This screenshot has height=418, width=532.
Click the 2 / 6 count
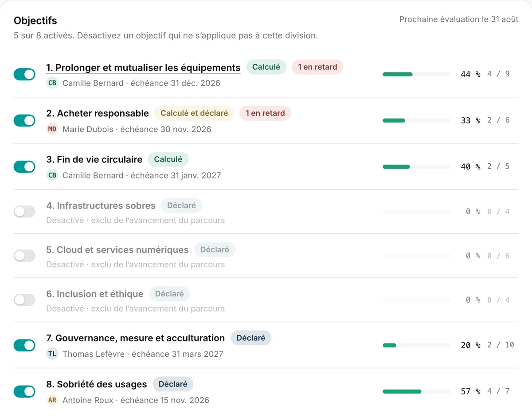[x=498, y=120]
